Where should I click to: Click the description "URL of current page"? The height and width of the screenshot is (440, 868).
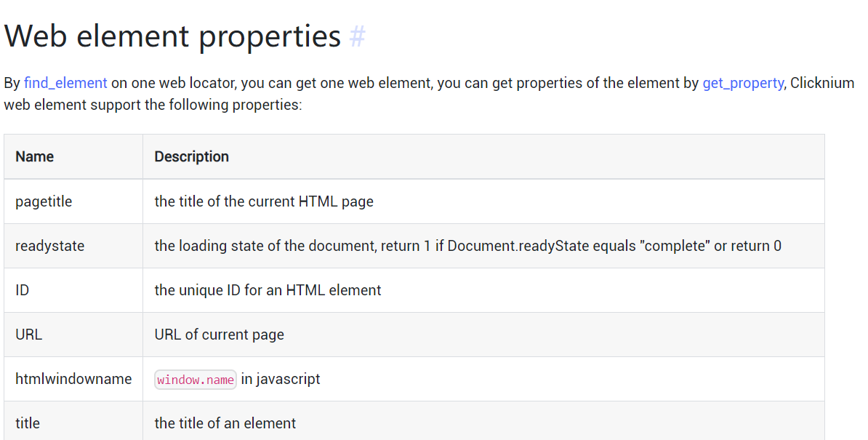[x=219, y=335]
